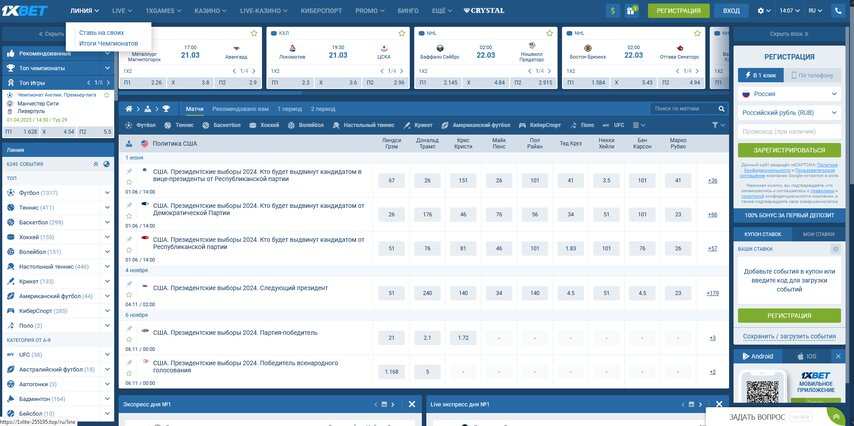Open the dollar payments icon in header

coord(613,10)
